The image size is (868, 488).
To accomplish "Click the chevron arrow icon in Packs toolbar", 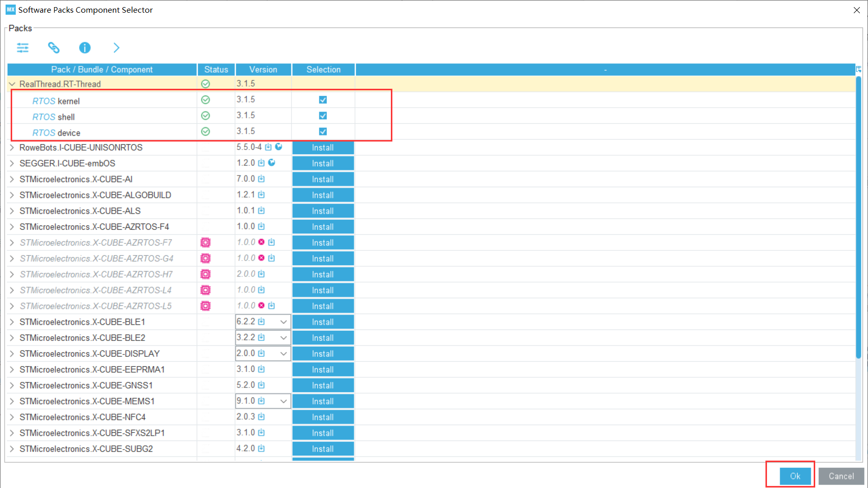I will click(x=116, y=48).
